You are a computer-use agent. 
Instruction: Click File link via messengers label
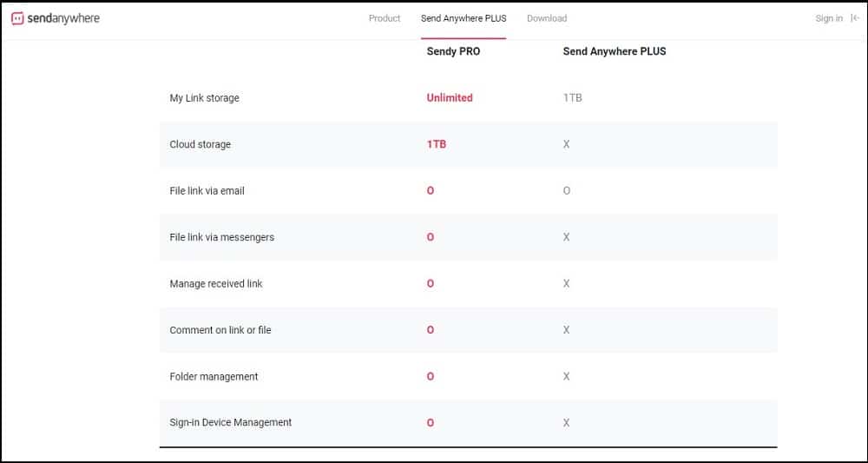pyautogui.click(x=222, y=237)
